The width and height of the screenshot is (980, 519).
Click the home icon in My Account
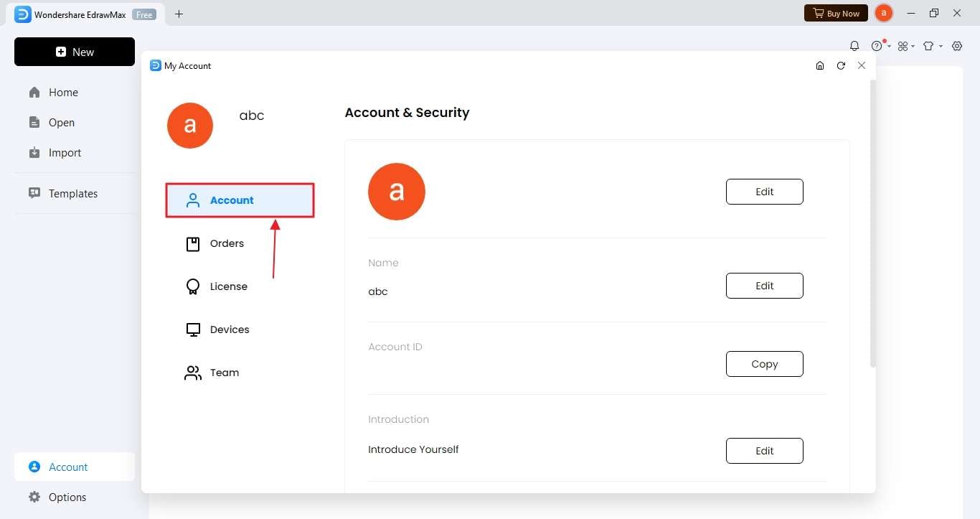(820, 65)
